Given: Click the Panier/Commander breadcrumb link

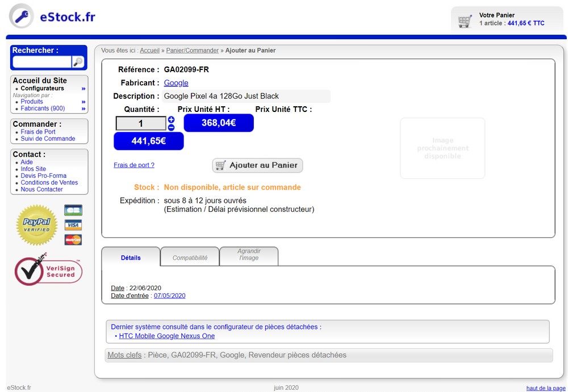Looking at the screenshot, I should [x=193, y=51].
